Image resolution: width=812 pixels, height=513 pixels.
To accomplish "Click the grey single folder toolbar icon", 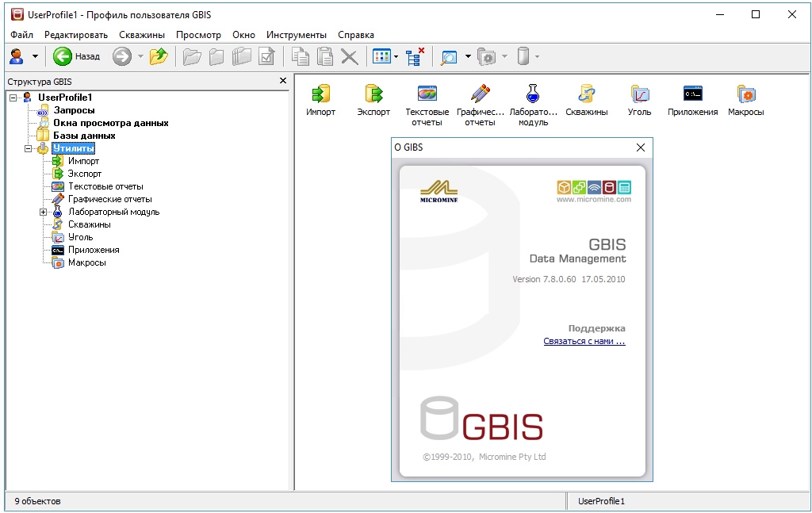I will click(216, 56).
